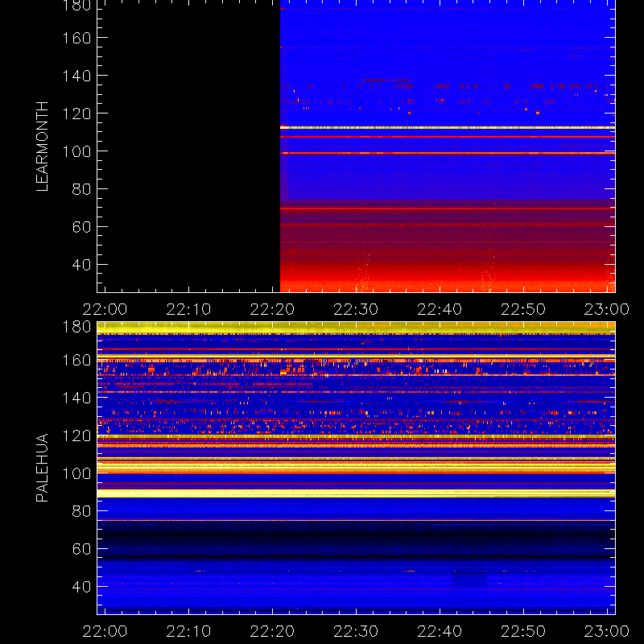Click 22:40 time label under Learmonth plot
Image resolution: width=644 pixels, height=644 pixels.
(440, 309)
